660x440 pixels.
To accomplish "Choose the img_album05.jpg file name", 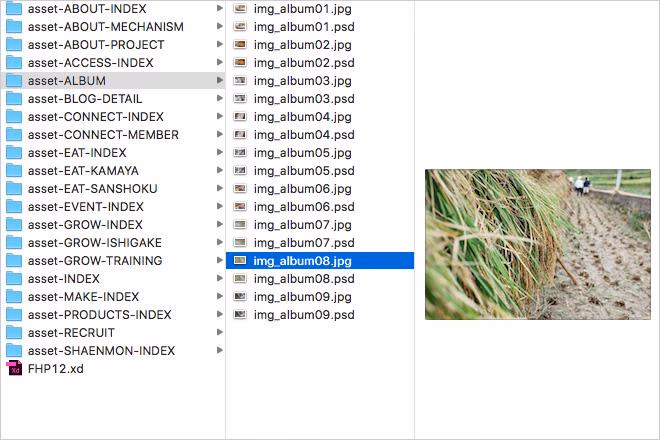I will coord(302,152).
